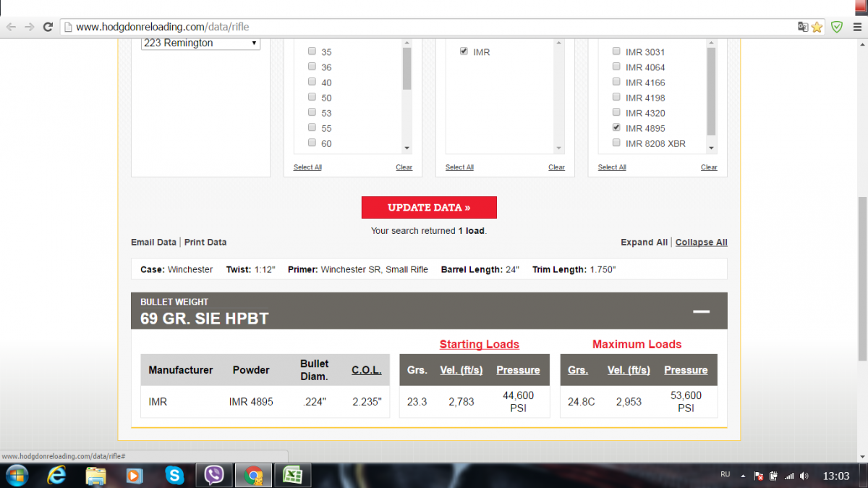Enable the IMR 4198 powder checkbox
The width and height of the screenshot is (868, 488).
616,97
